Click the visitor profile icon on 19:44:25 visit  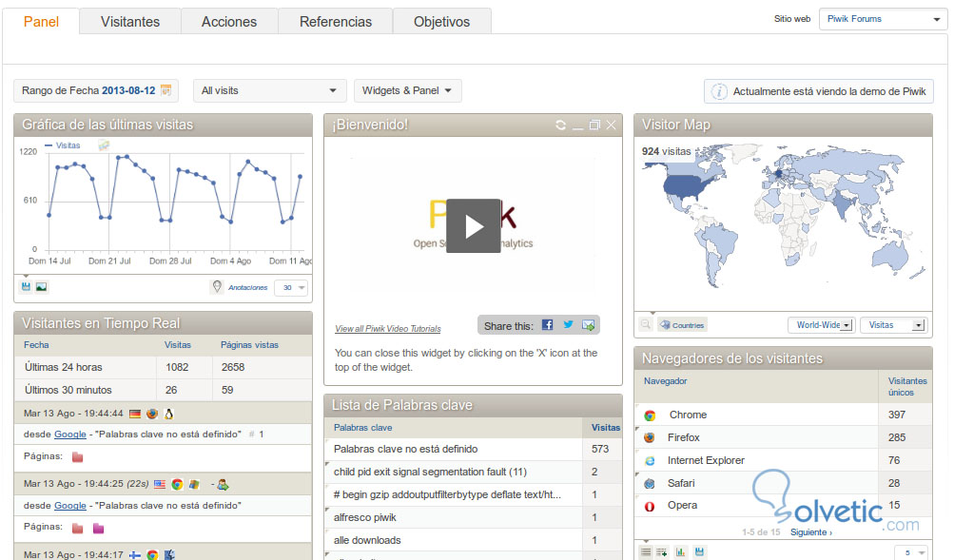[x=223, y=485]
